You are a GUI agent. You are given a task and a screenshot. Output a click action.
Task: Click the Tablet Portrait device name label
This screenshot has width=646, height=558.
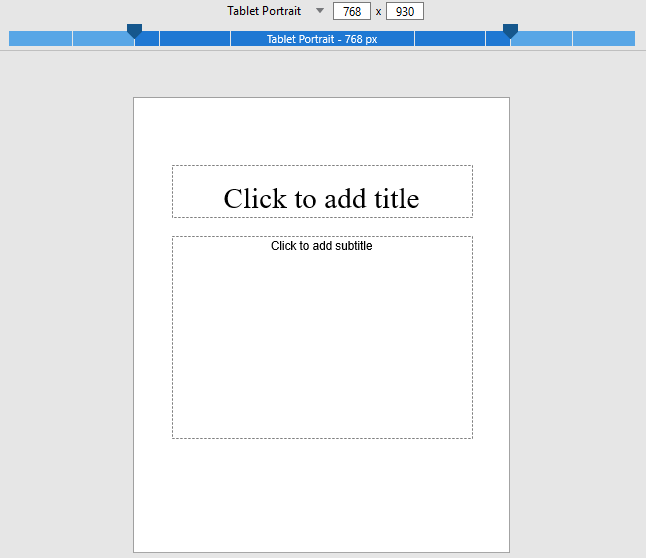tap(264, 11)
